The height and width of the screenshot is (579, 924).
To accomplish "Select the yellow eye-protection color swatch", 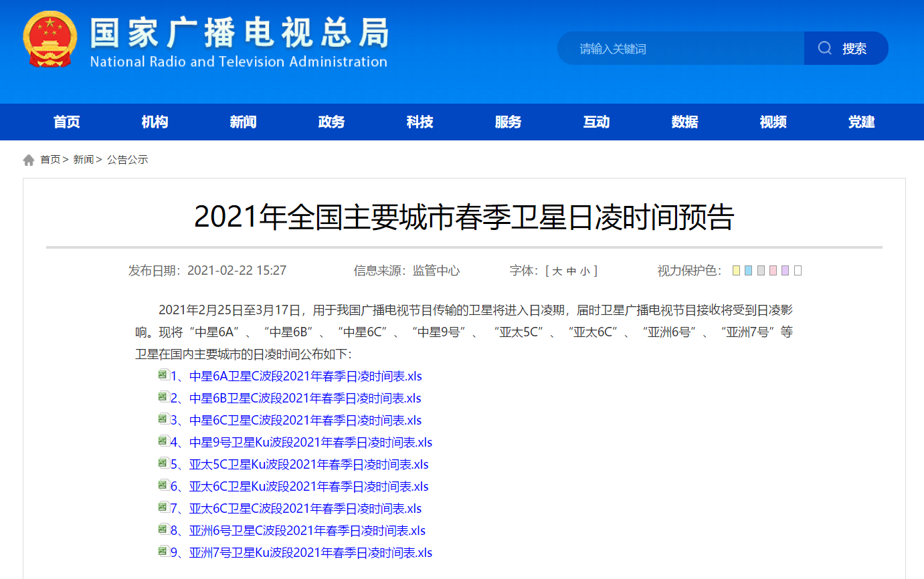I will point(736,271).
